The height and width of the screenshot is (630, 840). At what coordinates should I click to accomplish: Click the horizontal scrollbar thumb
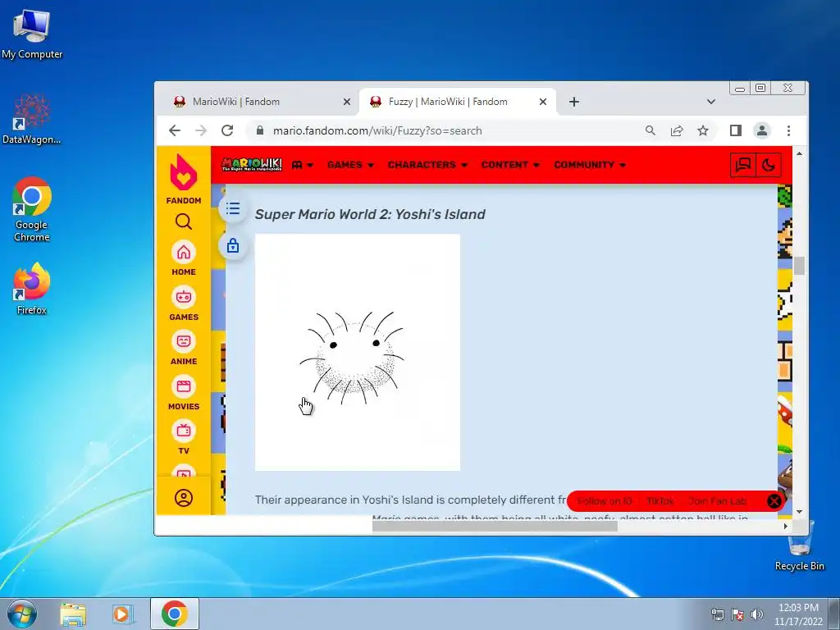pyautogui.click(x=495, y=526)
